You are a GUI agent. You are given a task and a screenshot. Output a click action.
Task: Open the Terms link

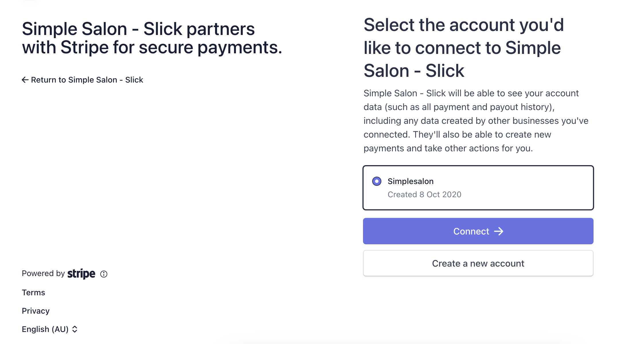(34, 292)
